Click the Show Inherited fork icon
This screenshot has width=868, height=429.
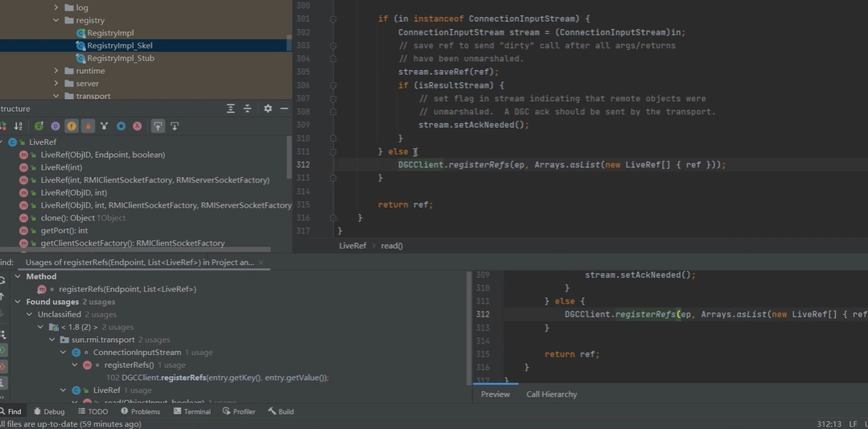pos(104,126)
